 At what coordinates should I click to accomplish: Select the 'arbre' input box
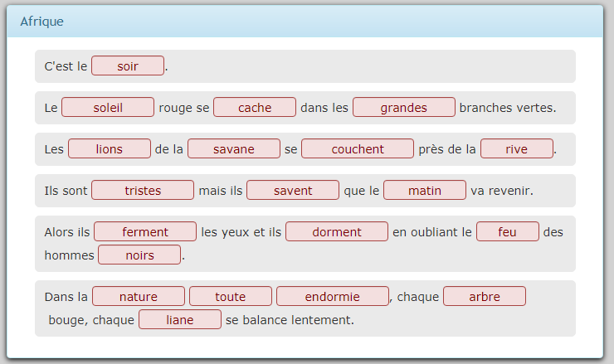485,296
